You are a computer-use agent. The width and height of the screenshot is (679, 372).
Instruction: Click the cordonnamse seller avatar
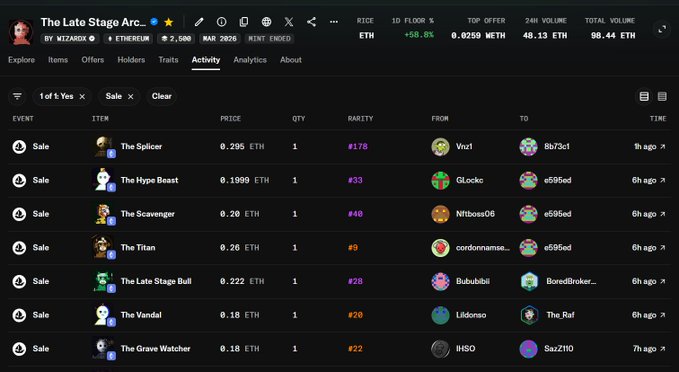[440, 248]
